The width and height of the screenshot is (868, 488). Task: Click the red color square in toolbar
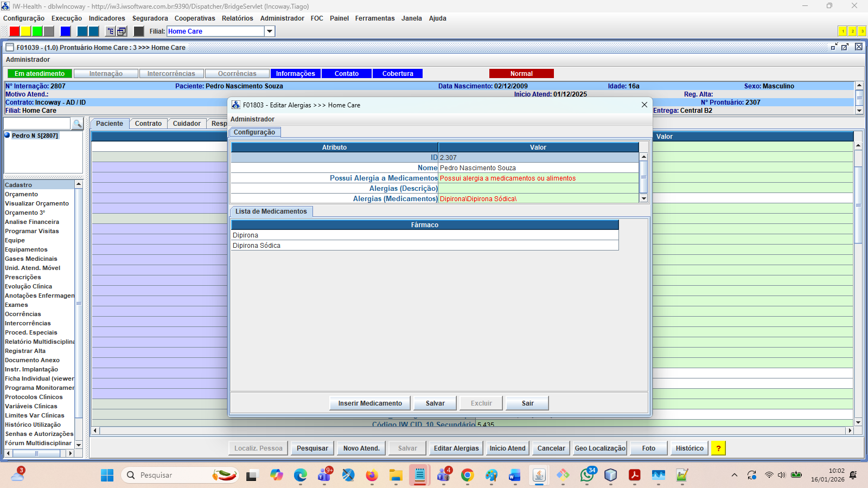[15, 31]
